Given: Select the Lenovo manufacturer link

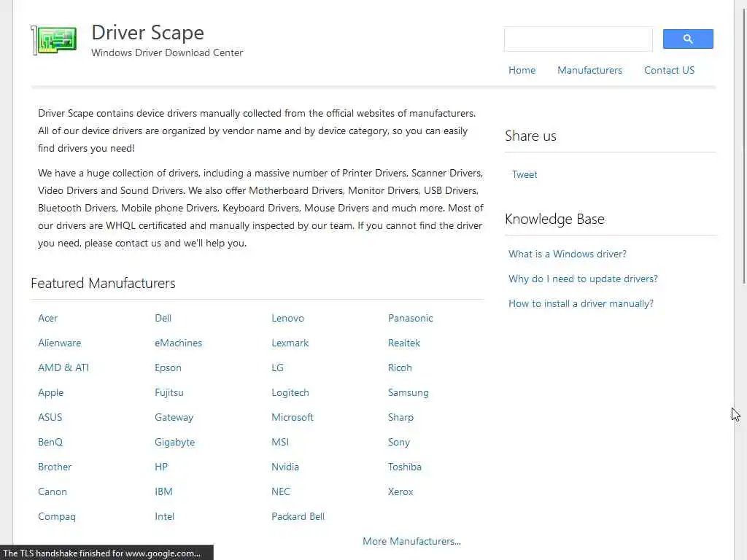Looking at the screenshot, I should 287,318.
